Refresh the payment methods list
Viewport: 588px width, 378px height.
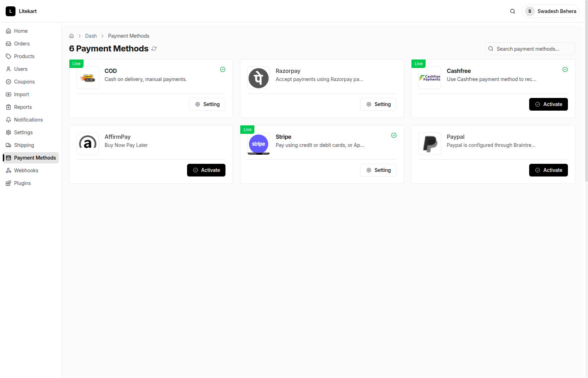[x=154, y=49]
